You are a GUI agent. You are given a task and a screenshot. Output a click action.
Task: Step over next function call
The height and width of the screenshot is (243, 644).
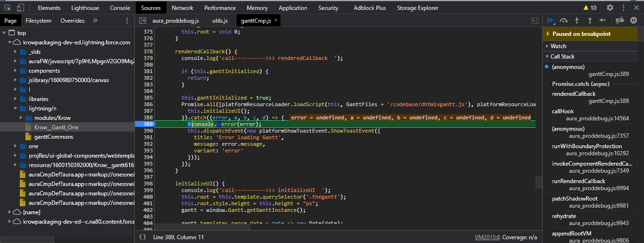click(563, 21)
